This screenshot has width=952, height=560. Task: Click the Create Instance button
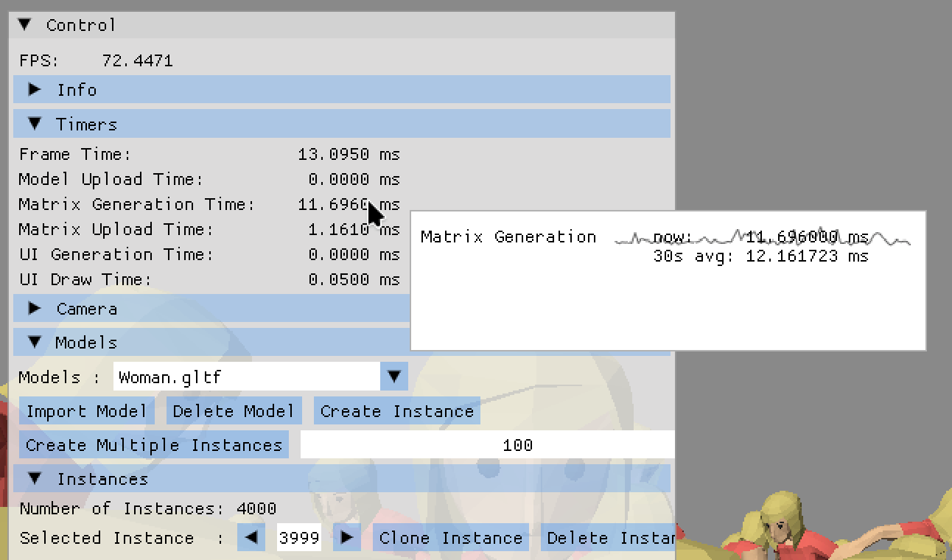[x=396, y=411]
